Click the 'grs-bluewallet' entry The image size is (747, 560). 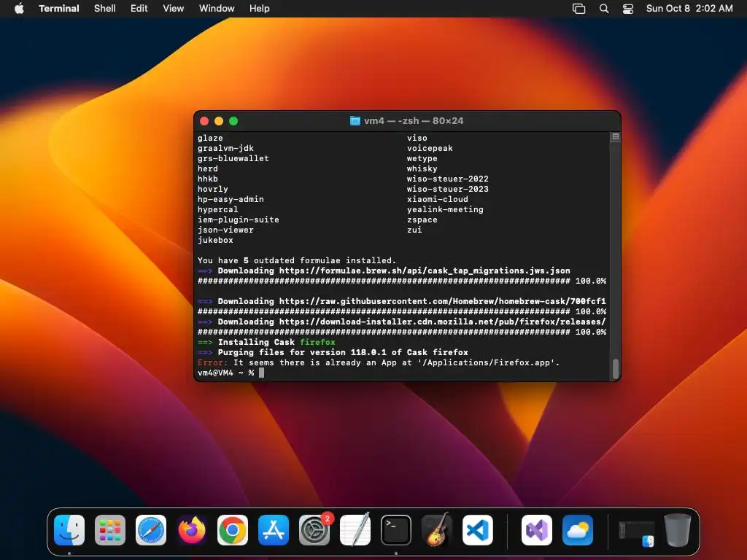click(x=233, y=158)
